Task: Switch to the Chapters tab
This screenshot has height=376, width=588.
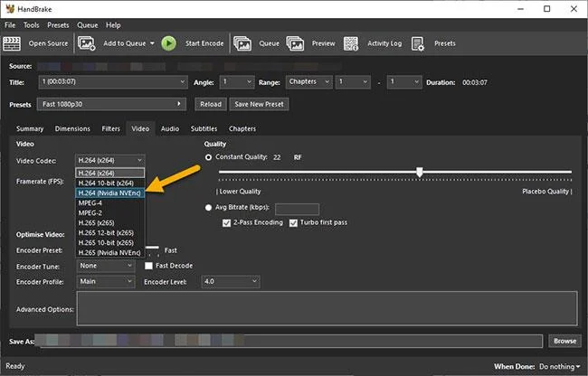Action: tap(242, 129)
